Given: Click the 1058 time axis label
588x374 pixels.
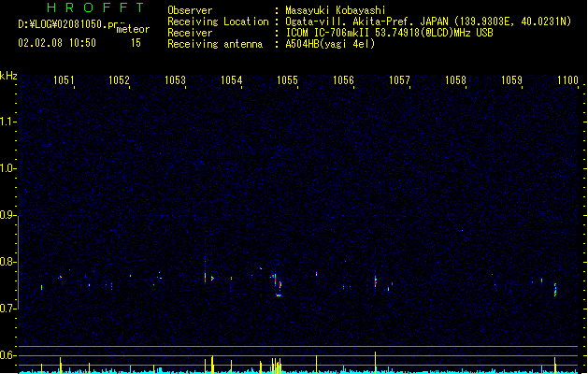Looking at the screenshot, I should click(x=455, y=80).
